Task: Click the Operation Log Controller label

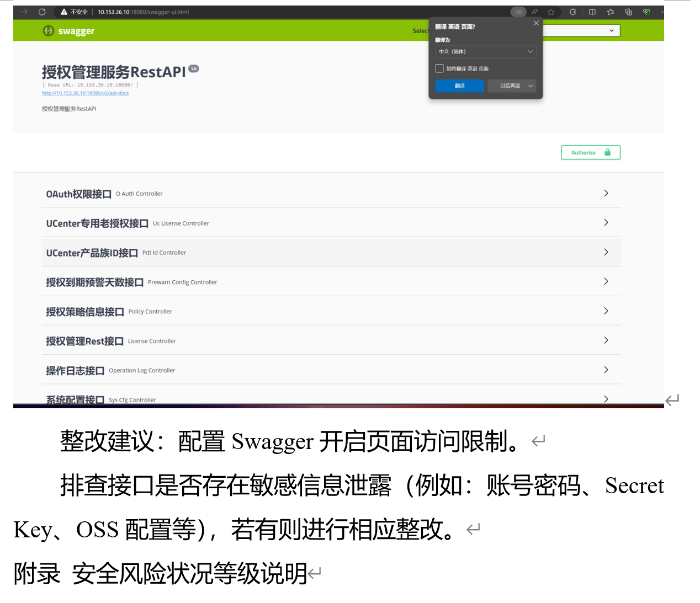Action: click(142, 370)
